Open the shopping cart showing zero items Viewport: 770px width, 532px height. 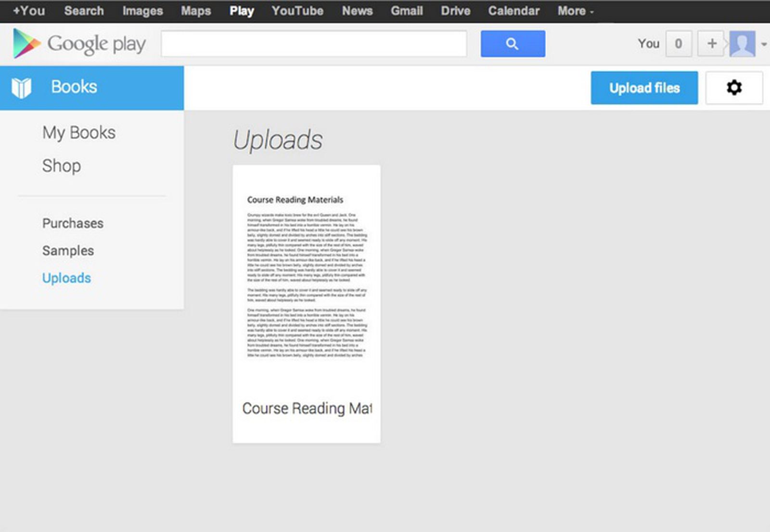[x=679, y=43]
